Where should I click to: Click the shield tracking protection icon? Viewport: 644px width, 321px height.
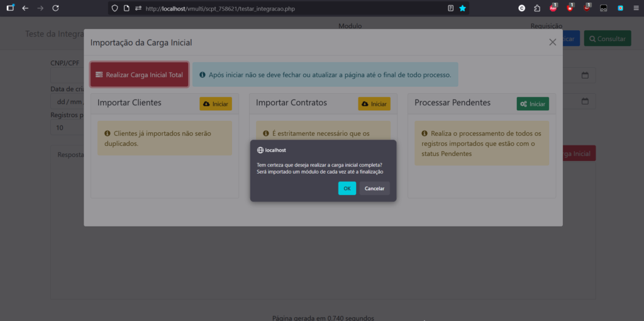[114, 8]
